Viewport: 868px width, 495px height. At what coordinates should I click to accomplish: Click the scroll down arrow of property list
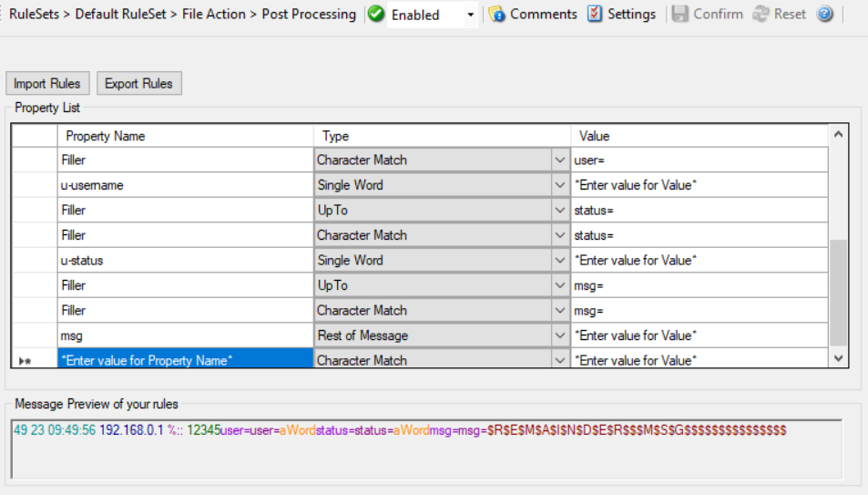point(839,359)
